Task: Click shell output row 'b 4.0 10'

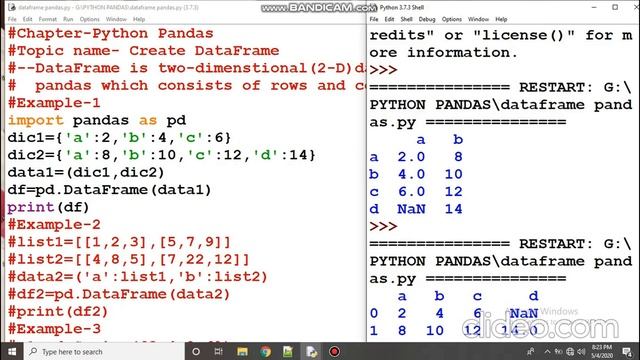Action: pos(416,174)
